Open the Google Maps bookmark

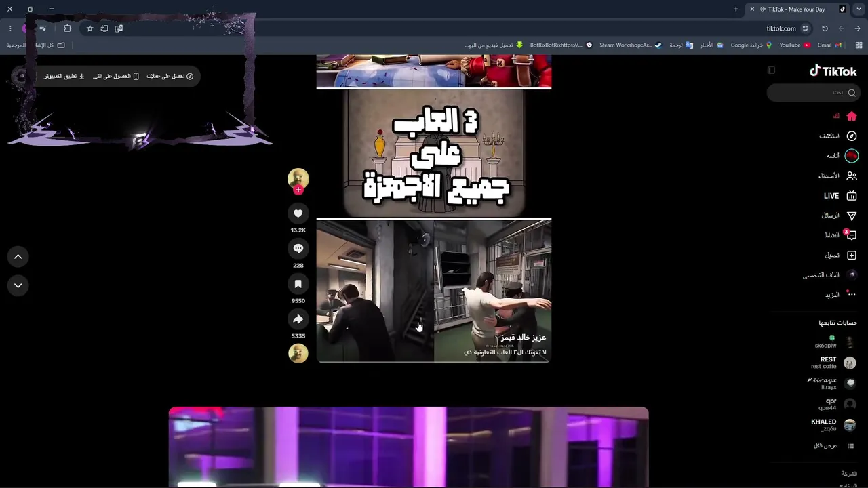click(751, 45)
